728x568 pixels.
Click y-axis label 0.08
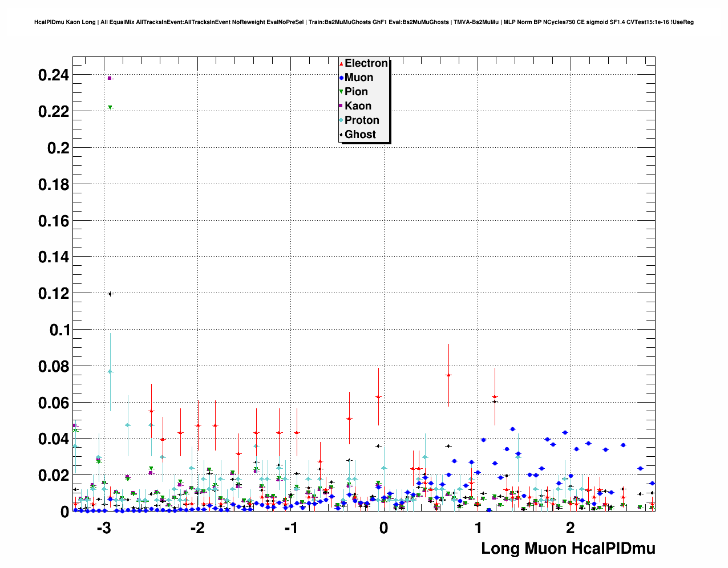click(x=53, y=366)
